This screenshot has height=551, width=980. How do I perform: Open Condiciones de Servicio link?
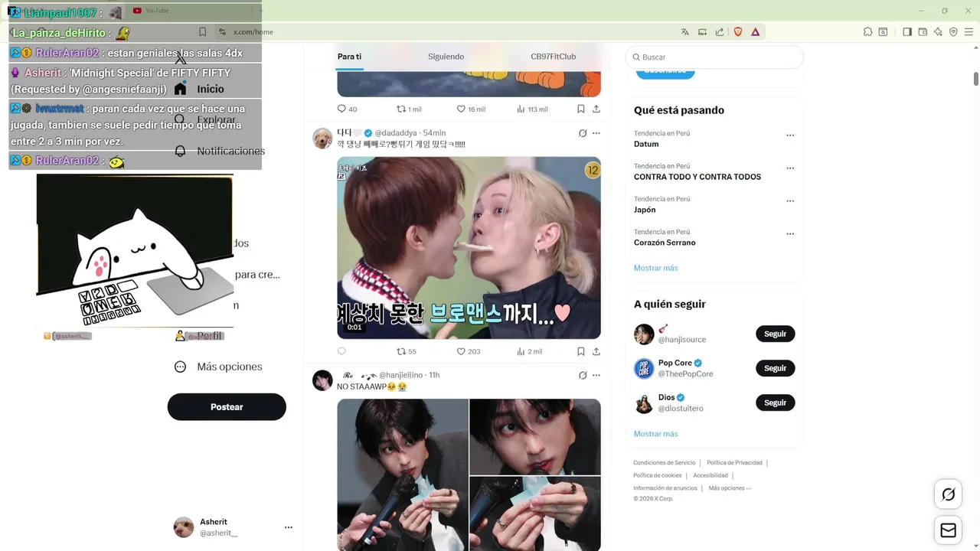pyautogui.click(x=664, y=463)
